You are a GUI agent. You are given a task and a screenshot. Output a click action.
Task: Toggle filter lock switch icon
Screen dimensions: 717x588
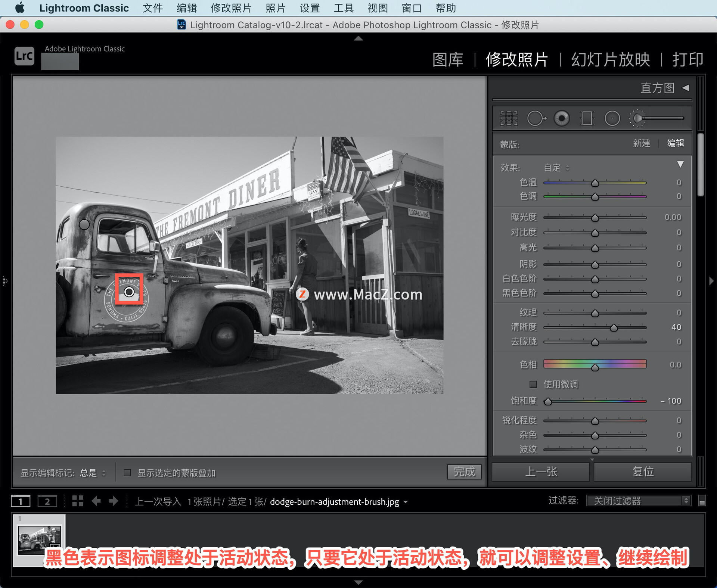[702, 501]
